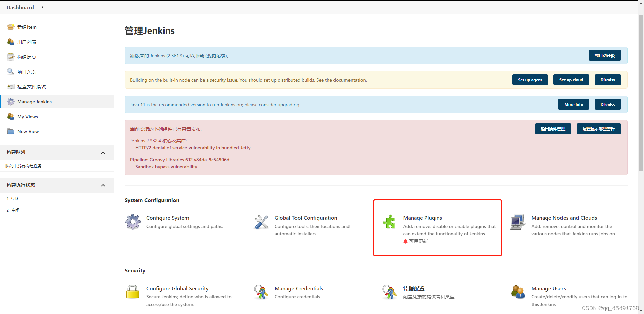
Task: Click the Global Tool Configuration wrench icon
Action: [261, 222]
